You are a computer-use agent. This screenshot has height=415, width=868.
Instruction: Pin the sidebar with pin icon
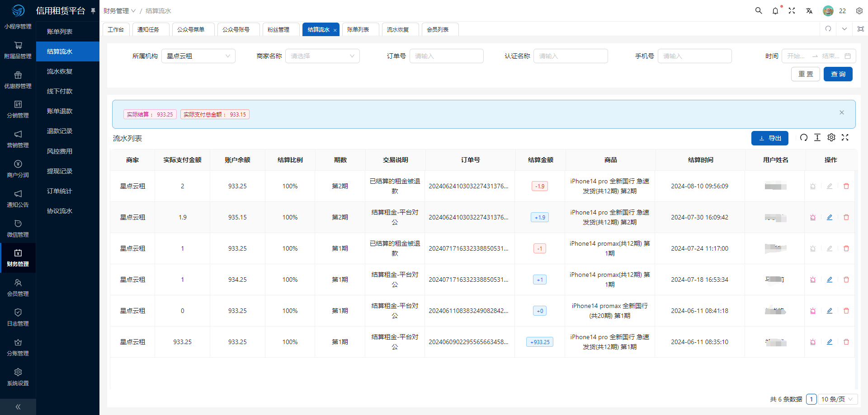pos(93,10)
